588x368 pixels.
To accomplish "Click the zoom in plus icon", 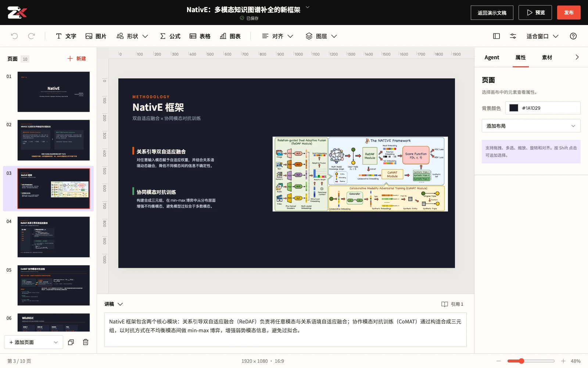I will (x=563, y=361).
